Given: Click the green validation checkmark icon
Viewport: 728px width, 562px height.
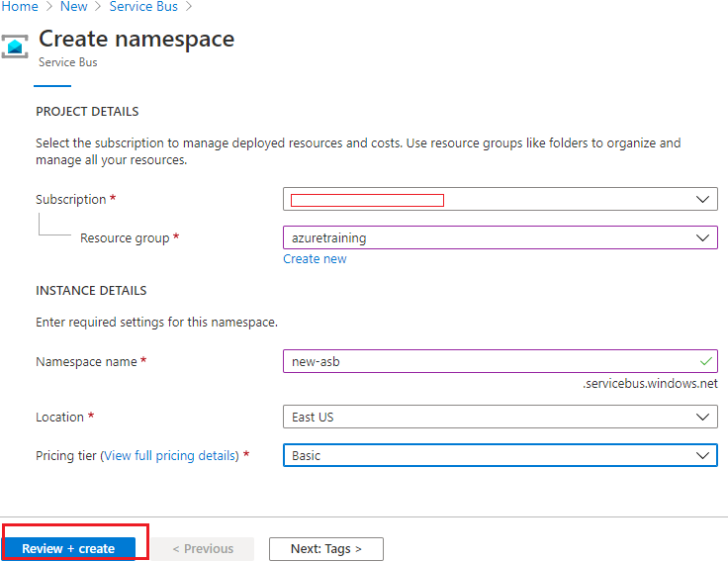Looking at the screenshot, I should point(704,361).
